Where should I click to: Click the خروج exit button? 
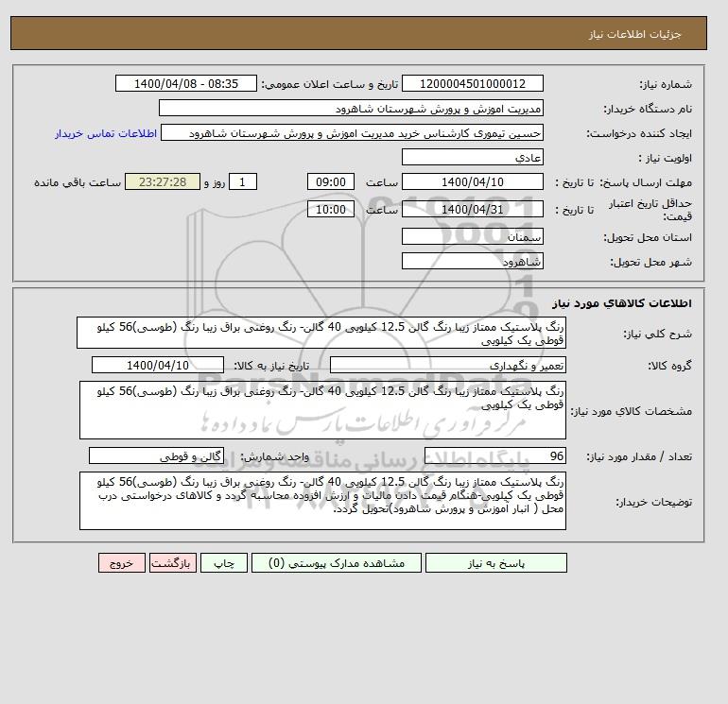tap(122, 562)
